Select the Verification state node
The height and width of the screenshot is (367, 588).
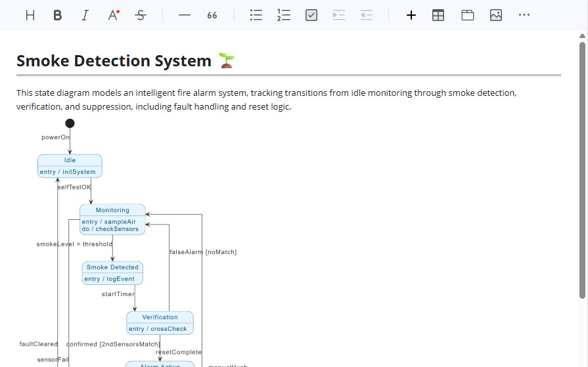coord(160,323)
